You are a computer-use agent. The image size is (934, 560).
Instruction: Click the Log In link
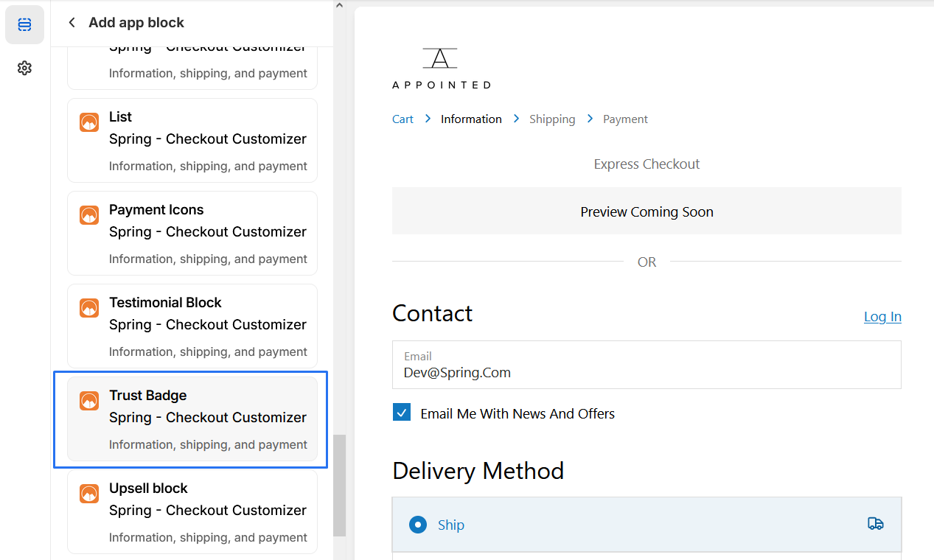point(882,317)
